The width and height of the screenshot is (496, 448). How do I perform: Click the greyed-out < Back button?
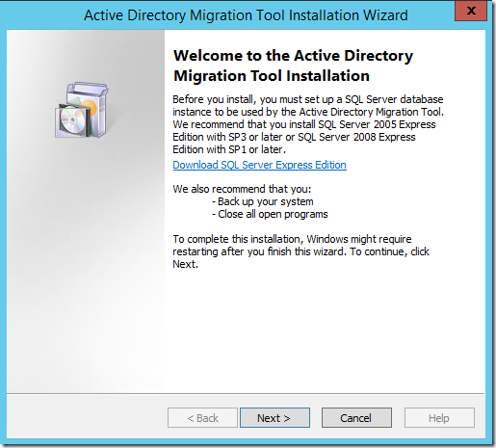coord(202,418)
